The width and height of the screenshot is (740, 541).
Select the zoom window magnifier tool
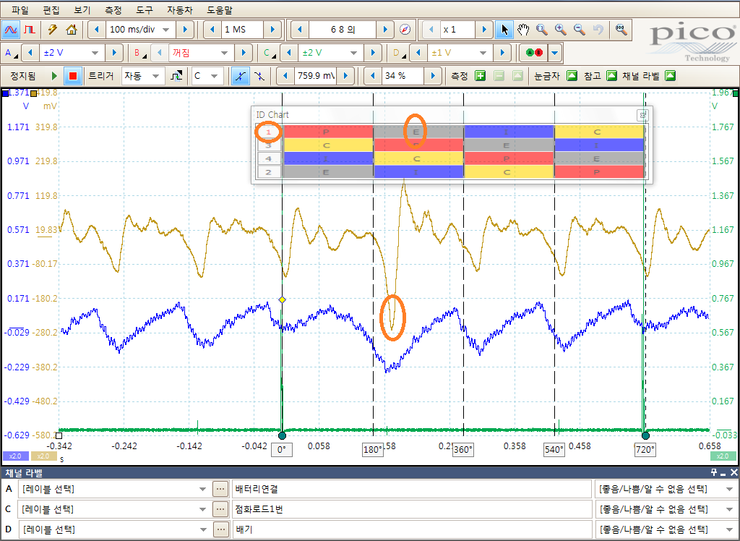542,30
